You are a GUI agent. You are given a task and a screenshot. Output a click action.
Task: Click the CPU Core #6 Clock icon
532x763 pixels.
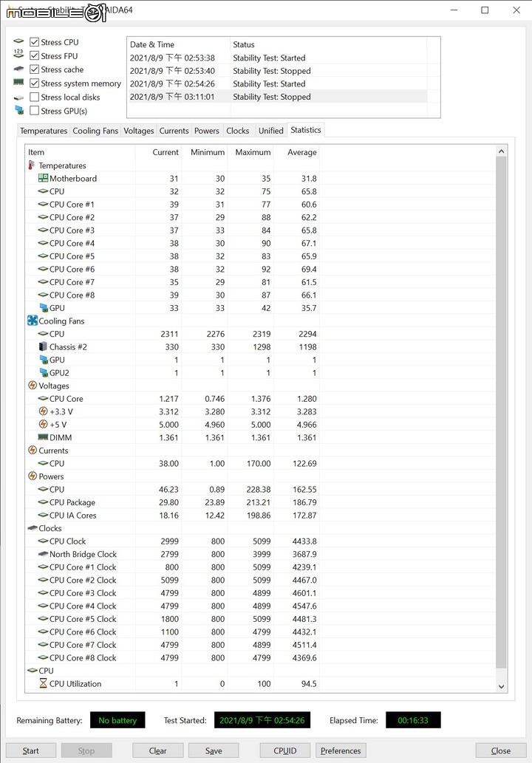coord(44,631)
